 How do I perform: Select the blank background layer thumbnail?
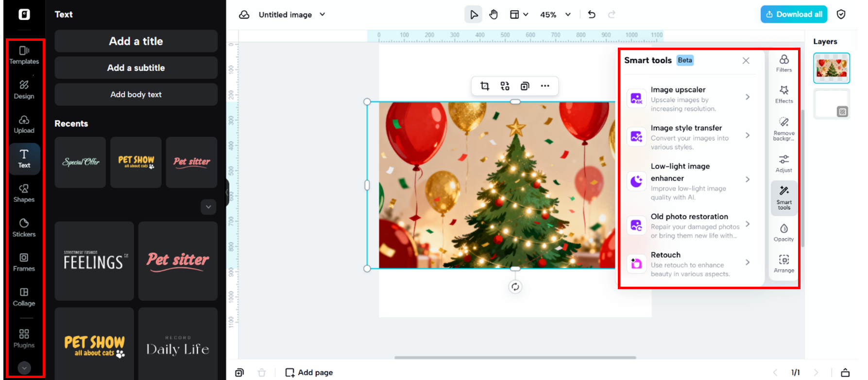coord(832,104)
